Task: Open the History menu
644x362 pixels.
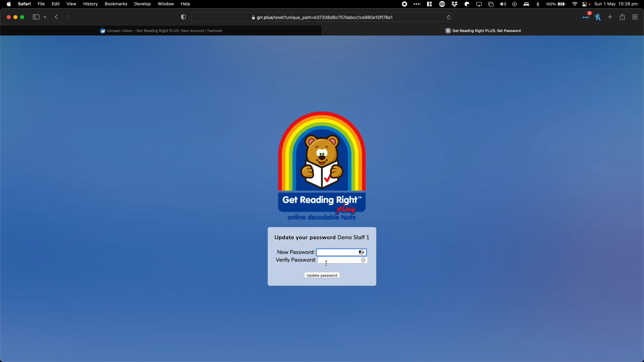Action: (90, 4)
